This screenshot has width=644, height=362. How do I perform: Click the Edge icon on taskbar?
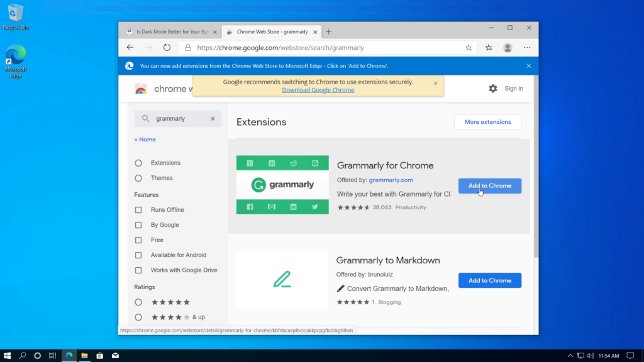[x=69, y=356]
